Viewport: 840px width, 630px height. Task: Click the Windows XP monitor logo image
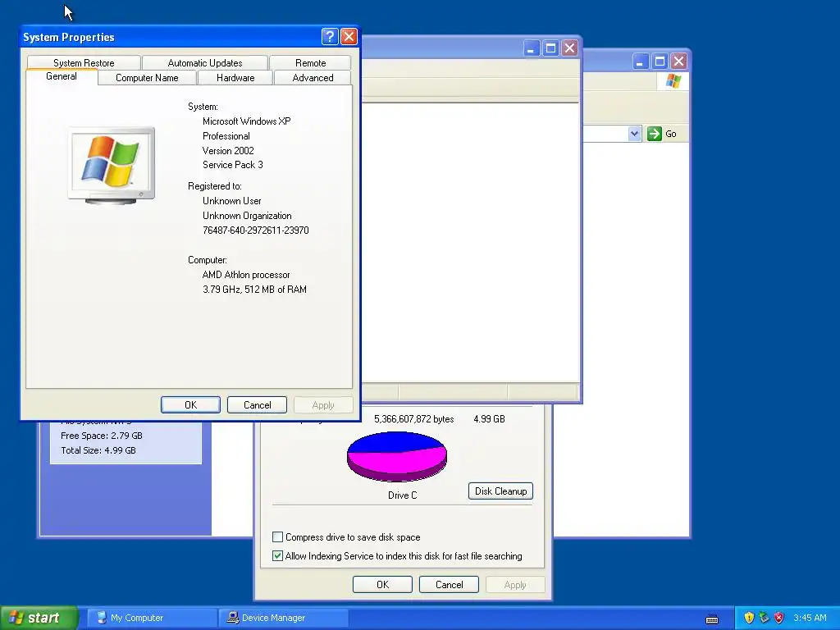pos(112,165)
